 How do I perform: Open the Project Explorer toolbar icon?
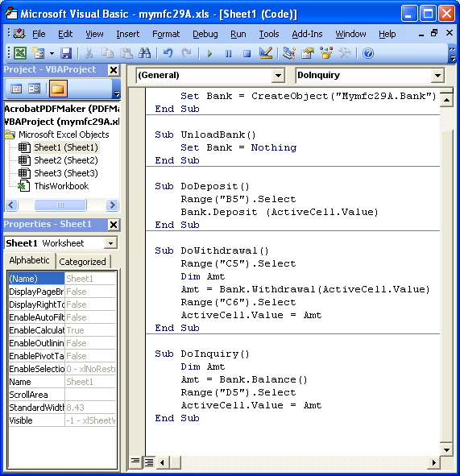[x=288, y=53]
